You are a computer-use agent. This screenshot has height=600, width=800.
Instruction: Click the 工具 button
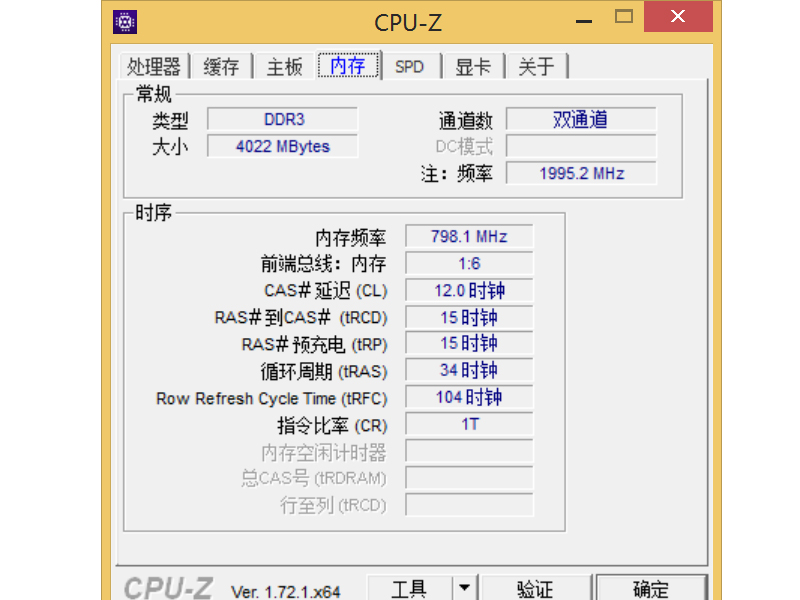409,588
